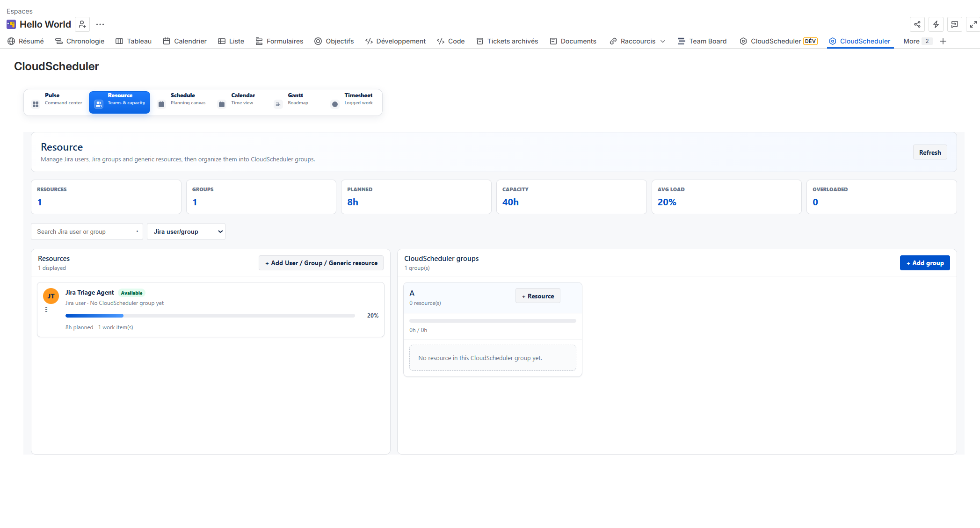Click the Hello World project title
The image size is (980, 528).
pyautogui.click(x=45, y=24)
